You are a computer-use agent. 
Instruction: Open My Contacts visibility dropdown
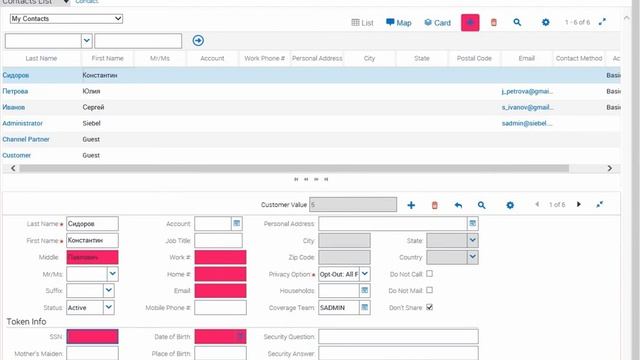[x=66, y=18]
